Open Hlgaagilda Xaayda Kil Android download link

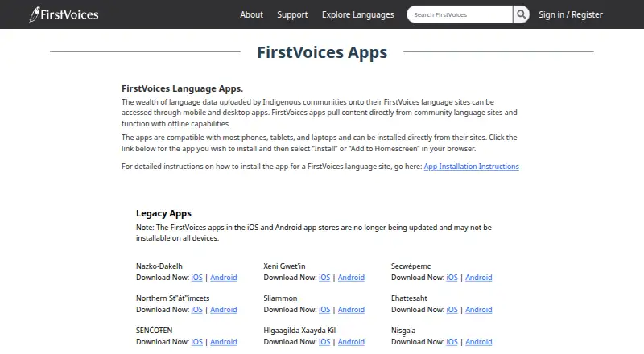[x=351, y=341]
